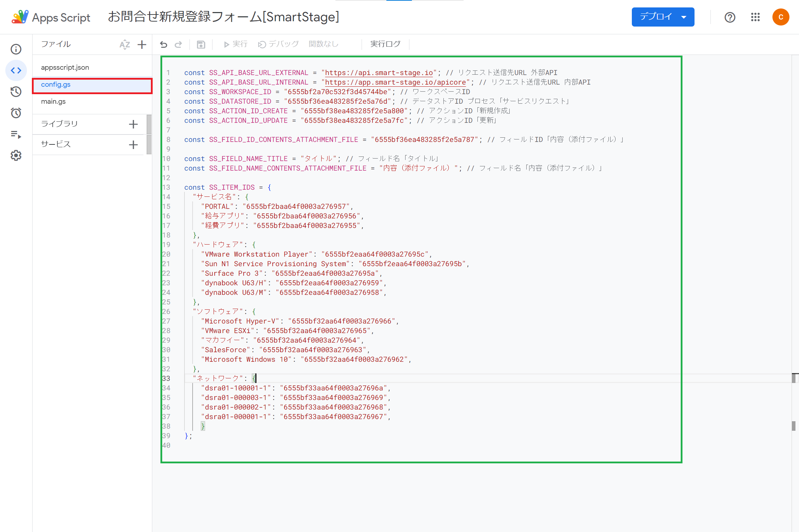Image resolution: width=799 pixels, height=532 pixels.
Task: Click "Surface Pro 3" string in code
Action: coord(232,274)
